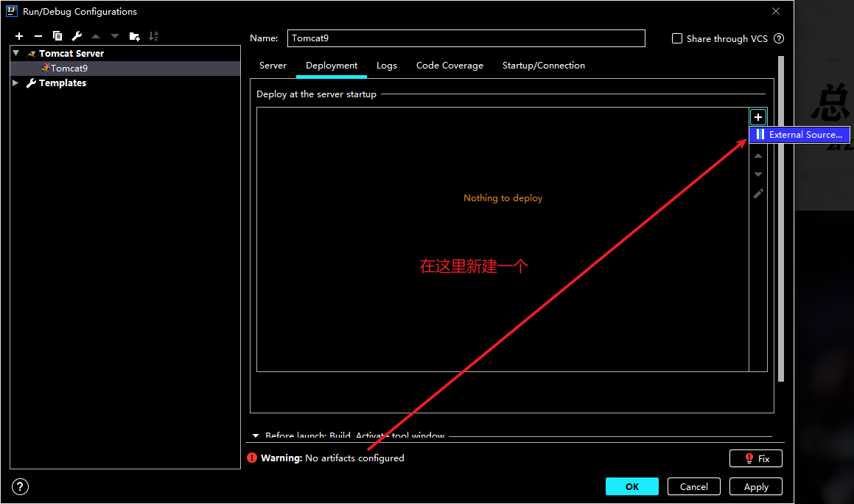The image size is (854, 504).
Task: Click the red warning icon next to Warning
Action: (252, 458)
